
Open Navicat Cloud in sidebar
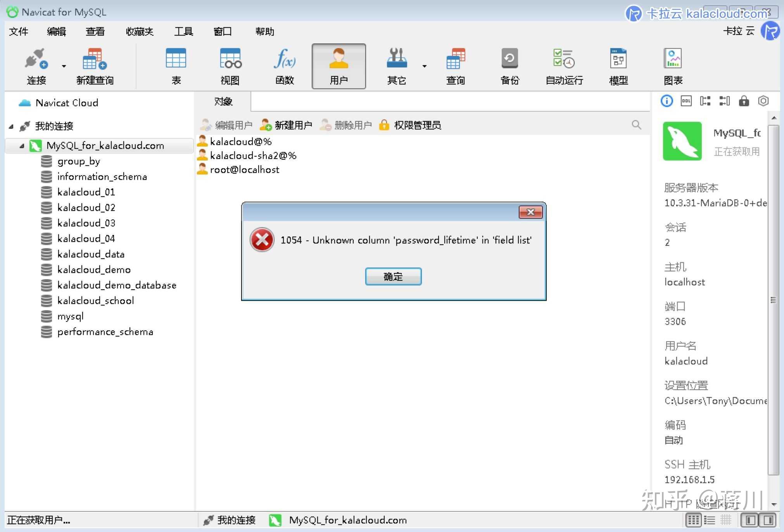coord(59,103)
